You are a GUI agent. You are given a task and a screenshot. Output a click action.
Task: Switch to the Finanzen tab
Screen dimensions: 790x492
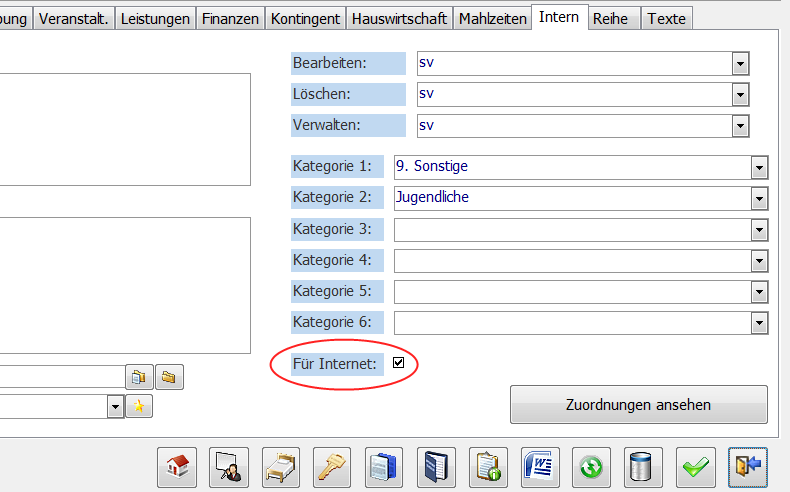230,19
